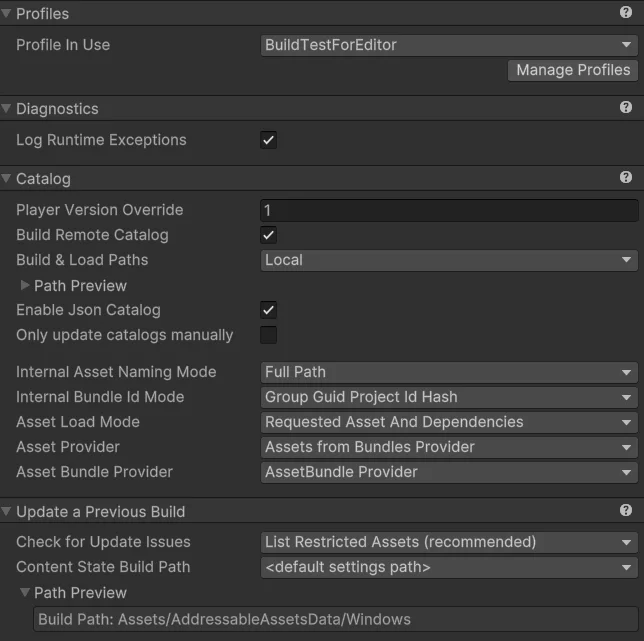Collapse the Diagnostics section foldout arrow
The height and width of the screenshot is (641, 644).
pos(6,108)
